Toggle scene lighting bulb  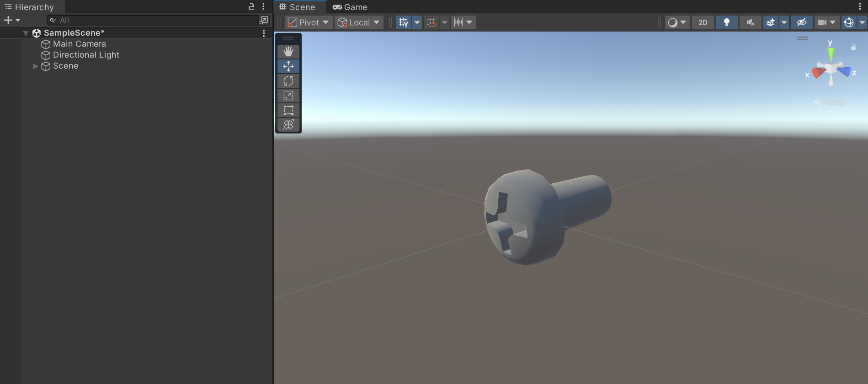726,22
